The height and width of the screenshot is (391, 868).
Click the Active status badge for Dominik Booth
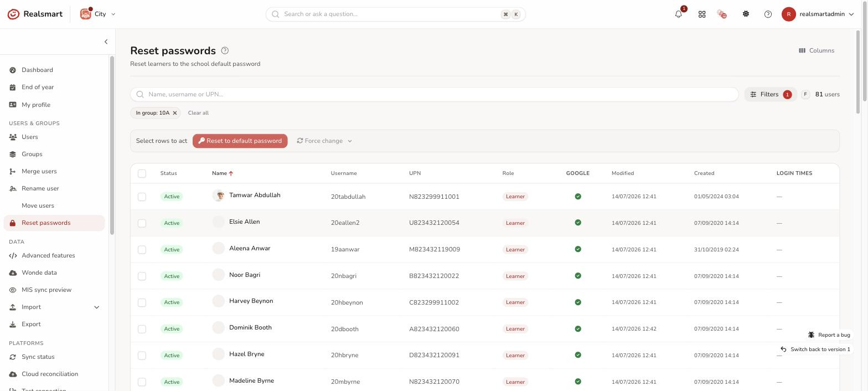(x=172, y=329)
